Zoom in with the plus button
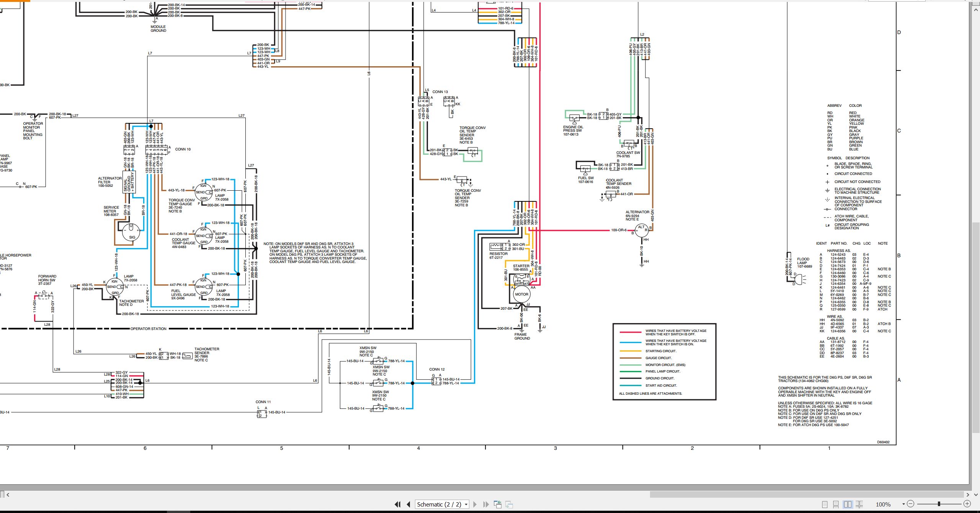The image size is (980, 513). click(x=967, y=504)
